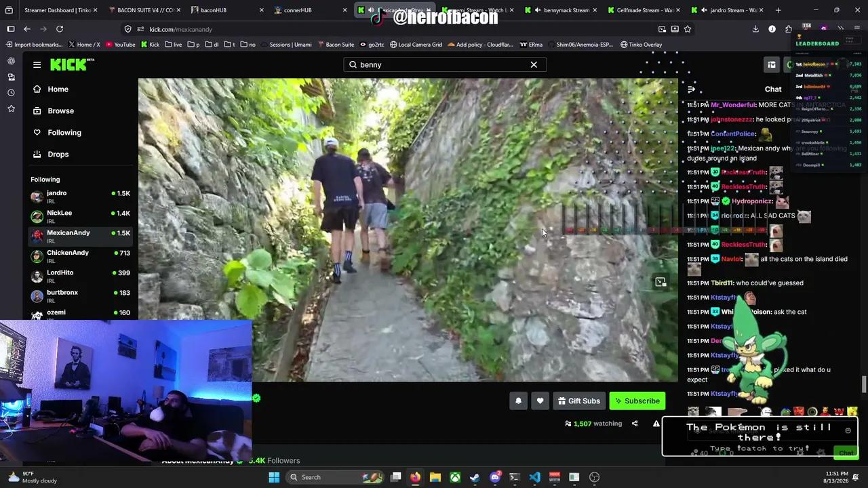This screenshot has width=868, height=488.
Task: Toggle the browser sidebar panel icon
Action: (x=11, y=29)
